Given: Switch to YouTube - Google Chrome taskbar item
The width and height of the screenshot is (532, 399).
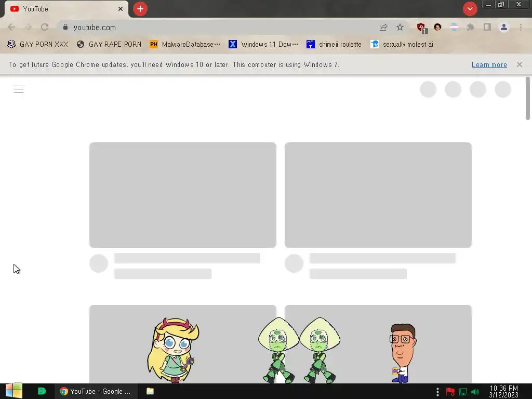Looking at the screenshot, I should click(x=96, y=391).
